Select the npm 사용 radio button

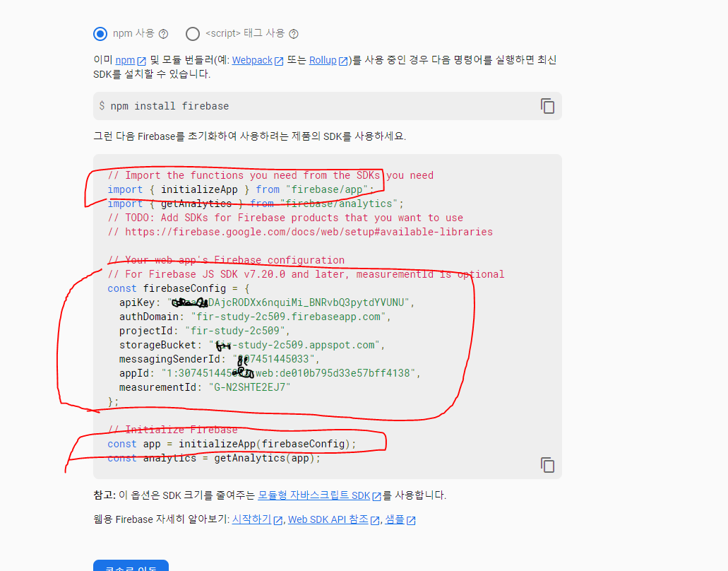pyautogui.click(x=100, y=34)
